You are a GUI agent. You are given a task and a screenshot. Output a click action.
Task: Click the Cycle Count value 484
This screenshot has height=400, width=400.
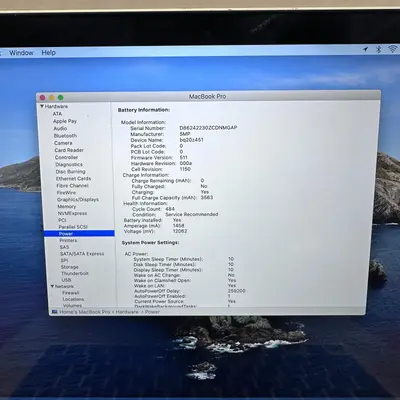click(170, 209)
